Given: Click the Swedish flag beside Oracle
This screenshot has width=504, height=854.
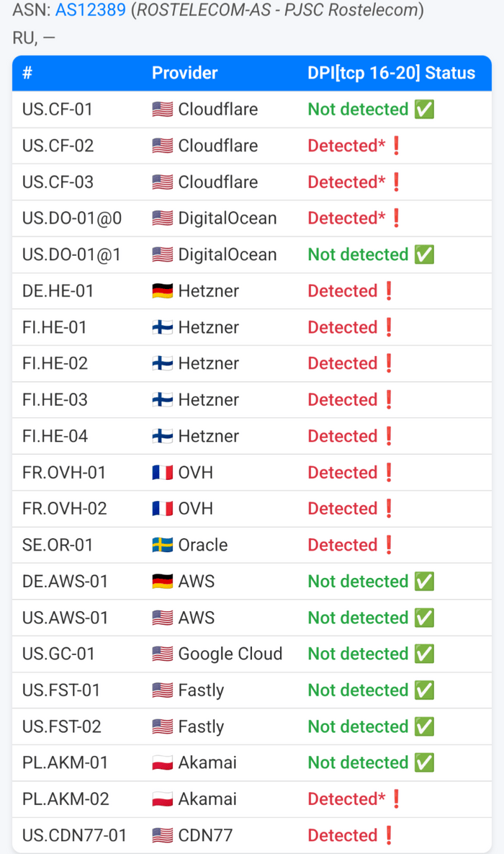Looking at the screenshot, I should tap(162, 545).
